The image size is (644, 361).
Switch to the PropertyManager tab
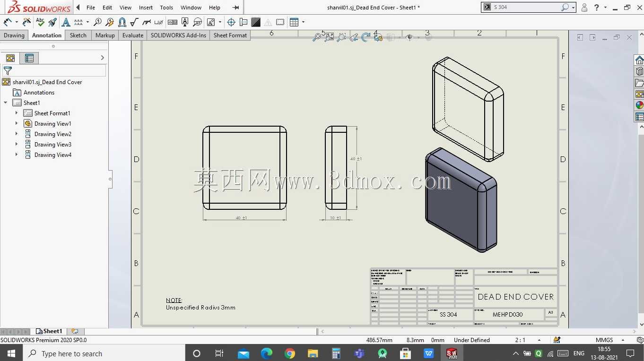[29, 58]
